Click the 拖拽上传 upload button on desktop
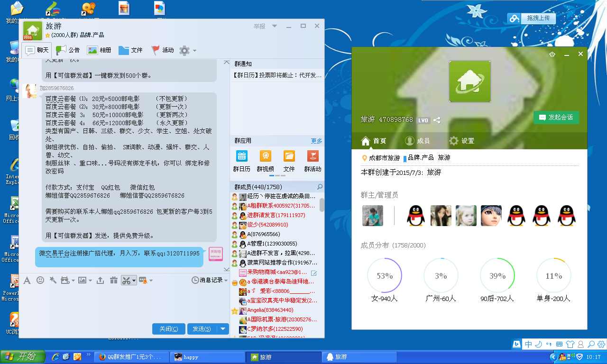Viewport: 607px width, 364px height. coord(532,18)
